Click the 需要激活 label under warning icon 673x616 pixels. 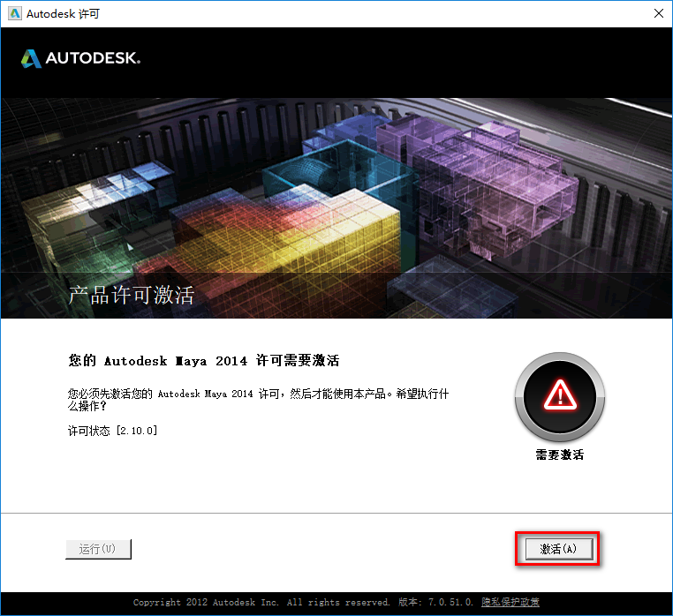559,455
